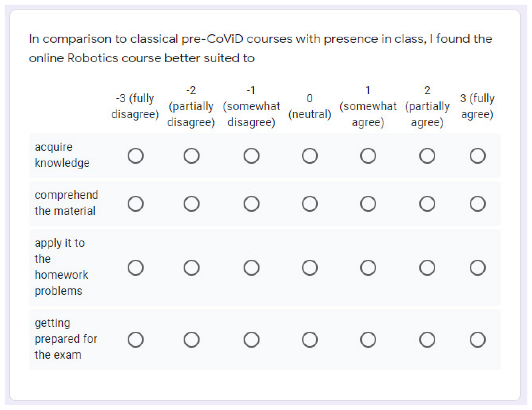
Task: Choose 2 partially agree for exam preparation
Action: pyautogui.click(x=427, y=339)
